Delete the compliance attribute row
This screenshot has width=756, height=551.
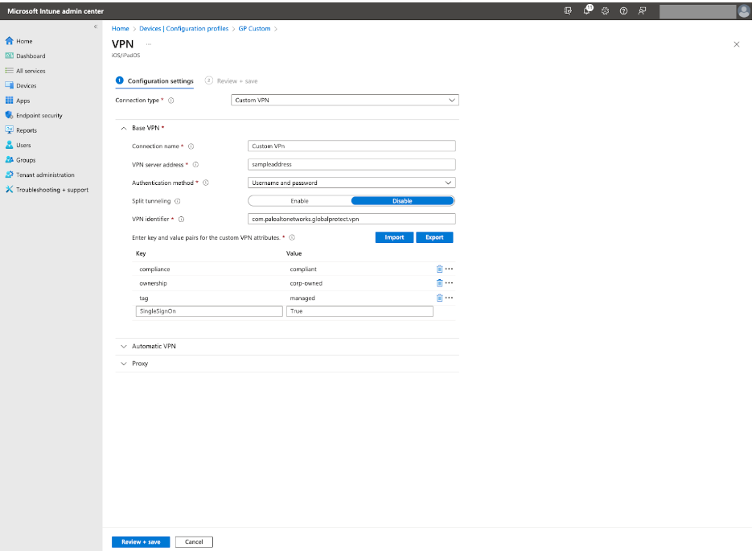(x=439, y=269)
